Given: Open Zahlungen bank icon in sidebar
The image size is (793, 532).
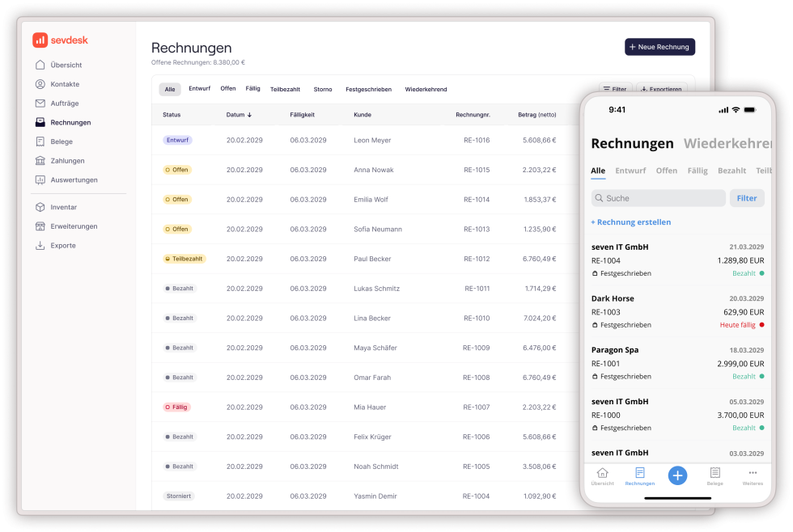Looking at the screenshot, I should point(40,161).
